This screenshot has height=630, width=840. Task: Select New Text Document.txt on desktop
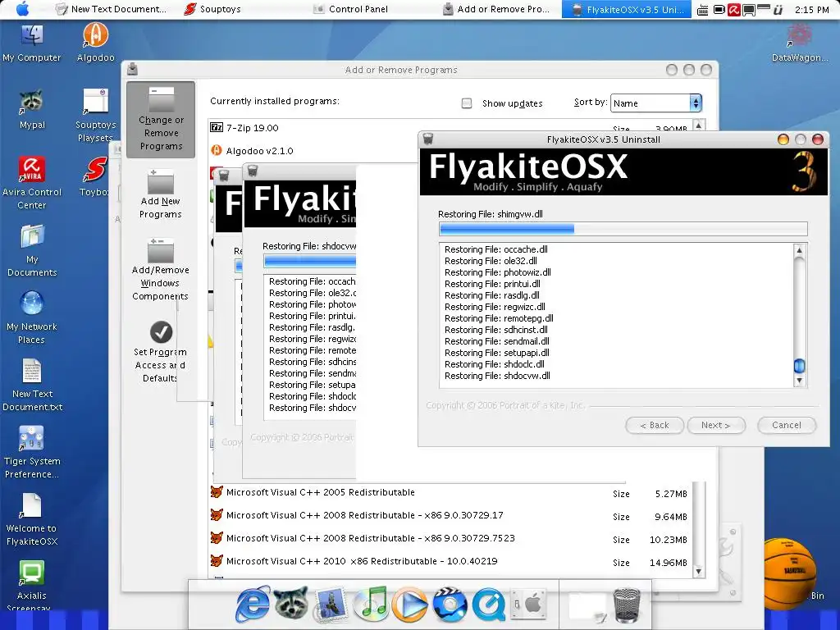(32, 386)
